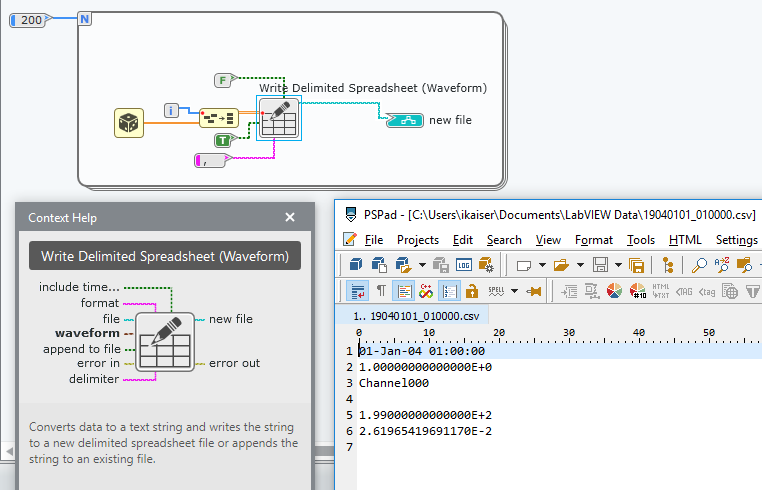Click the New File icon
Screen dimensions: 762x490
(523, 265)
